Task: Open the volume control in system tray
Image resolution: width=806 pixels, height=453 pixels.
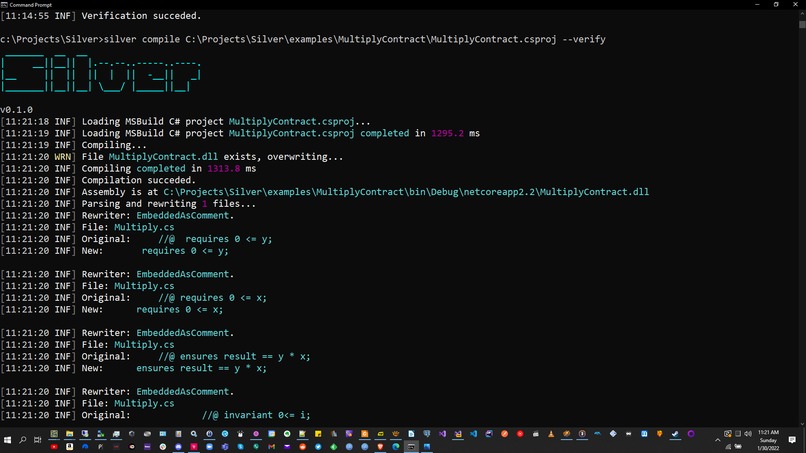Action: (x=748, y=433)
